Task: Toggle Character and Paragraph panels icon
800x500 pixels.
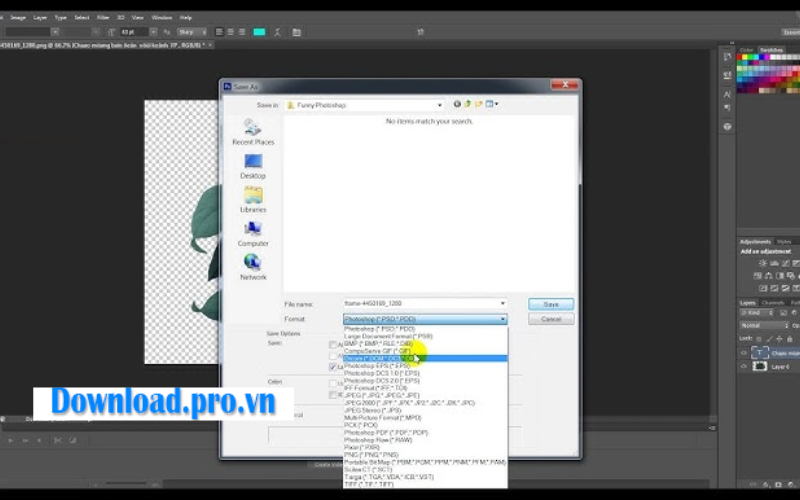Action: (x=296, y=32)
